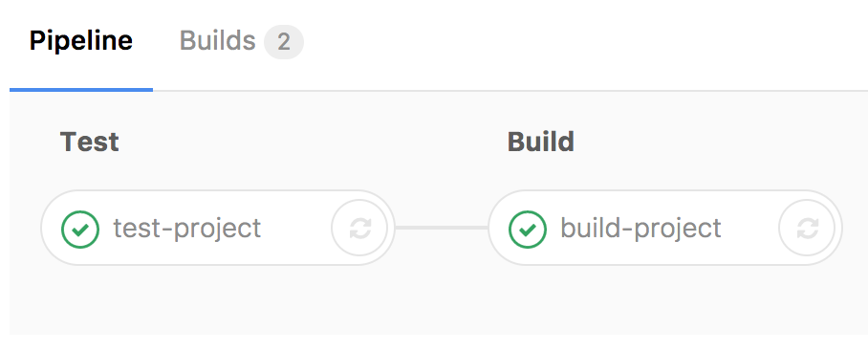Click the test-project pill between its name and retry icon

[296, 228]
